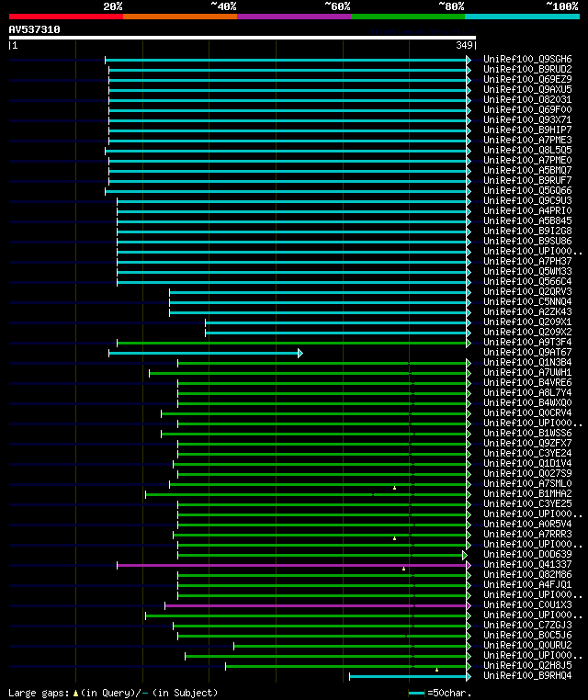This screenshot has width=588, height=700.
Task: Open hit UniRef100_Q9AXU5
Action: (527, 89)
